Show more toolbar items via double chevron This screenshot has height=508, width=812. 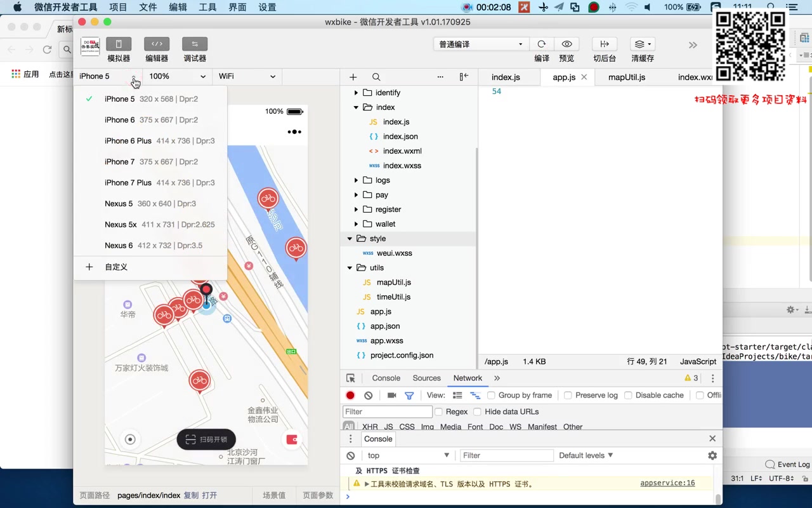tap(693, 45)
